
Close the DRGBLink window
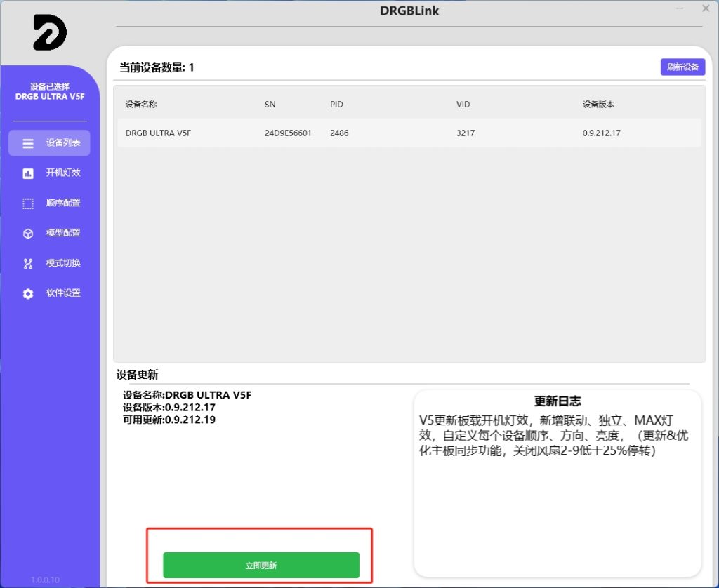tap(706, 8)
